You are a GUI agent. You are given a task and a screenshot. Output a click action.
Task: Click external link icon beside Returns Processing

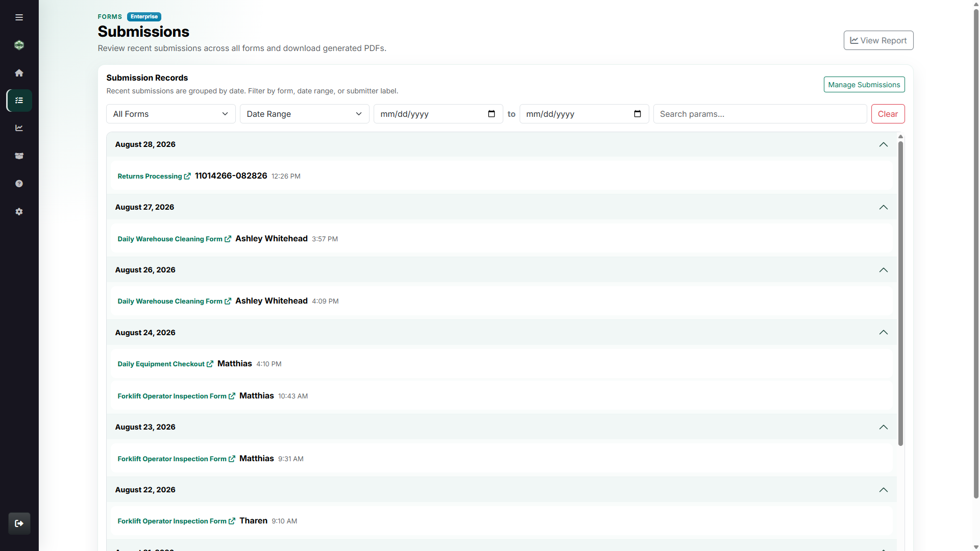pyautogui.click(x=187, y=176)
